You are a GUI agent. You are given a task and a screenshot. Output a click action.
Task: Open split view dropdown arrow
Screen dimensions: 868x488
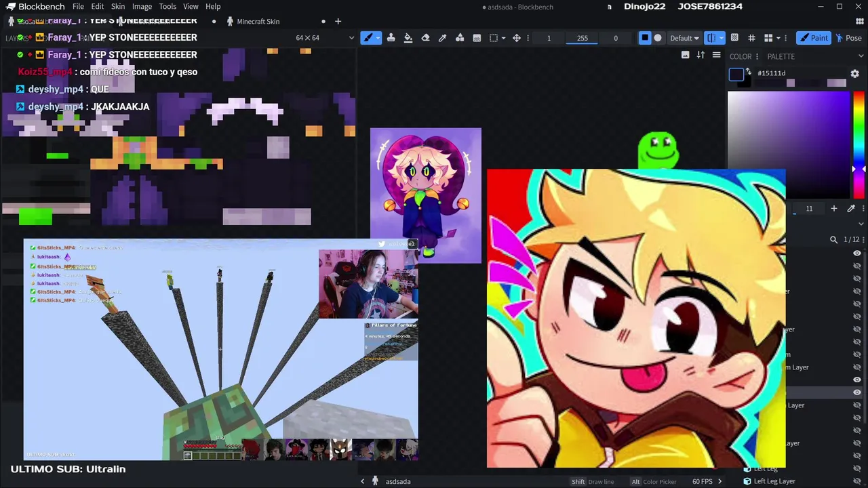pos(778,38)
